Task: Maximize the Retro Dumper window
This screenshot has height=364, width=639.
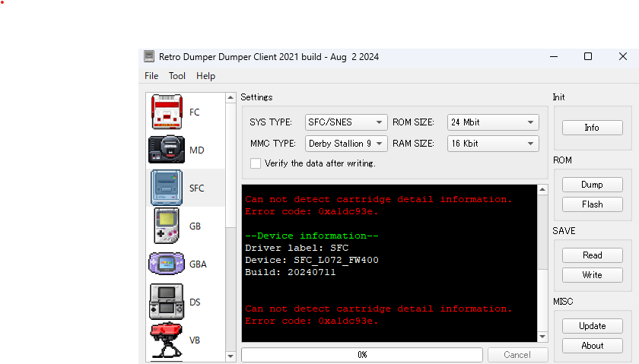Action: pyautogui.click(x=588, y=56)
